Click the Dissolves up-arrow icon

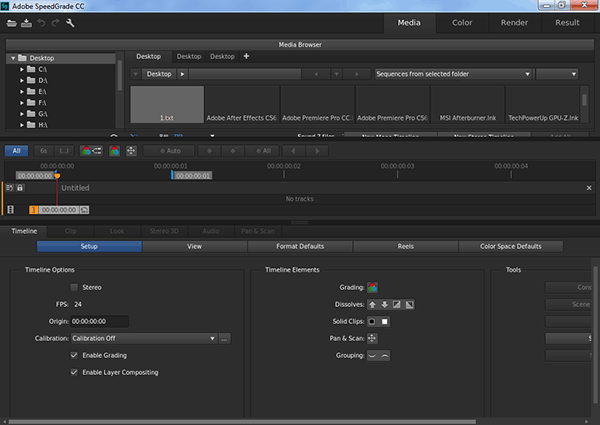click(x=372, y=305)
